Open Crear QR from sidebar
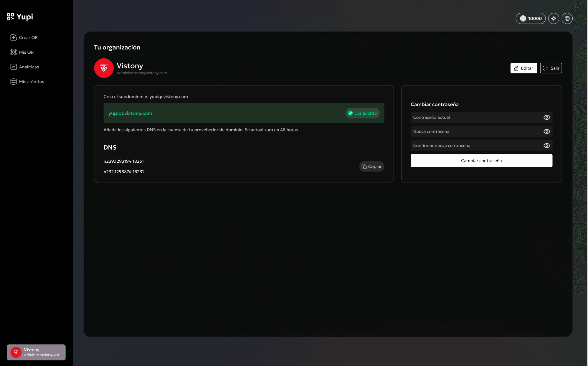This screenshot has width=588, height=366. (24, 37)
